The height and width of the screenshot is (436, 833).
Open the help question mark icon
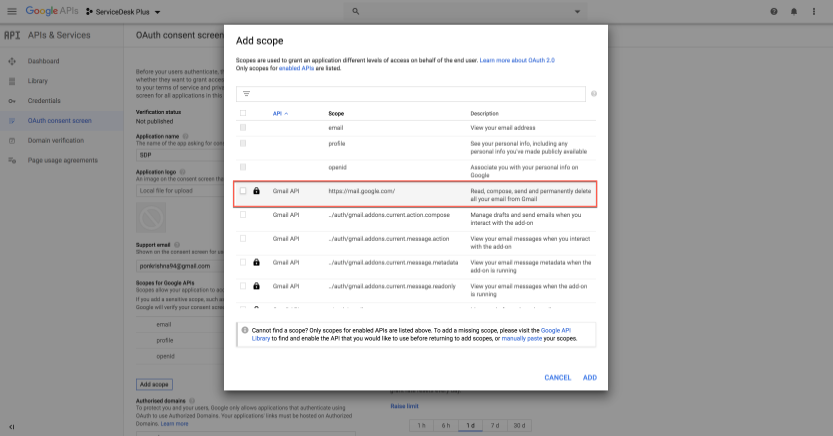point(774,11)
